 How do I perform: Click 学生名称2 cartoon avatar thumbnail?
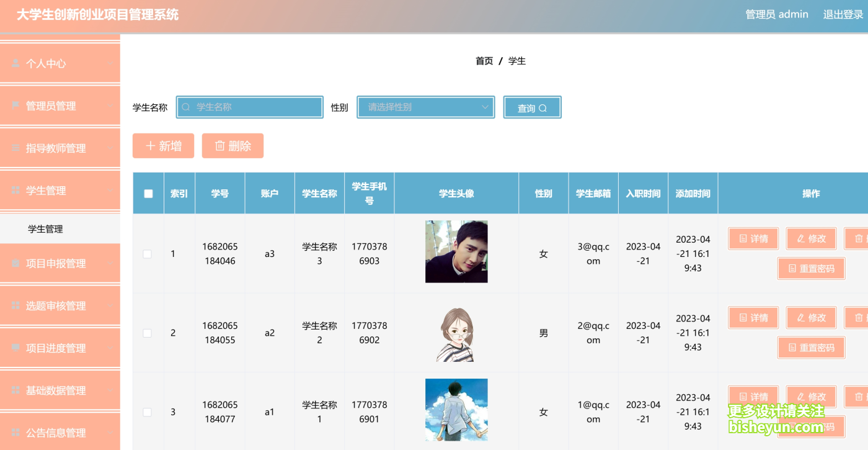point(456,333)
